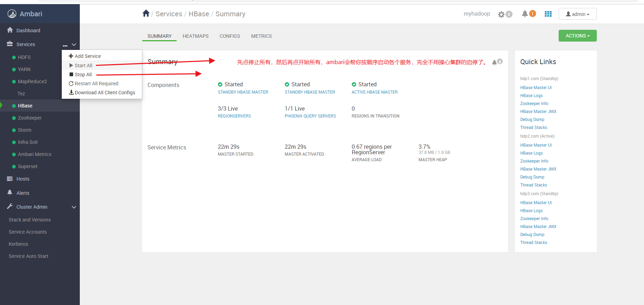Click the Ambari logo icon
This screenshot has width=644, height=305.
[12, 14]
